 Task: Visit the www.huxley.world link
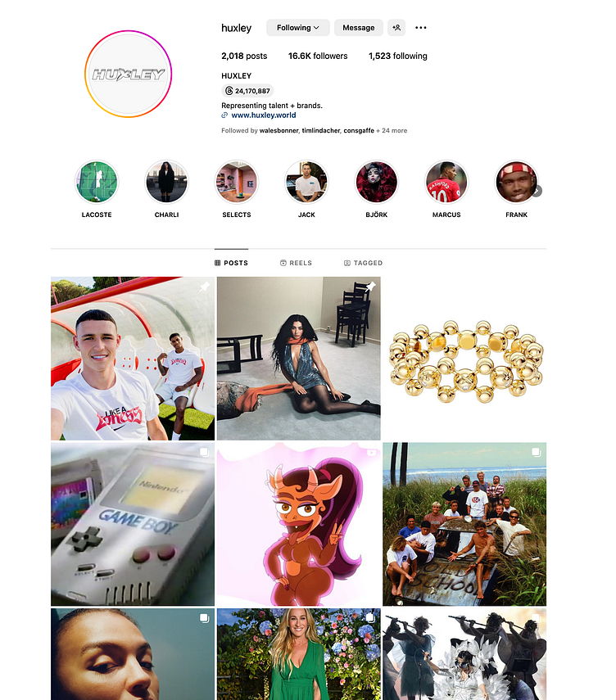click(264, 115)
